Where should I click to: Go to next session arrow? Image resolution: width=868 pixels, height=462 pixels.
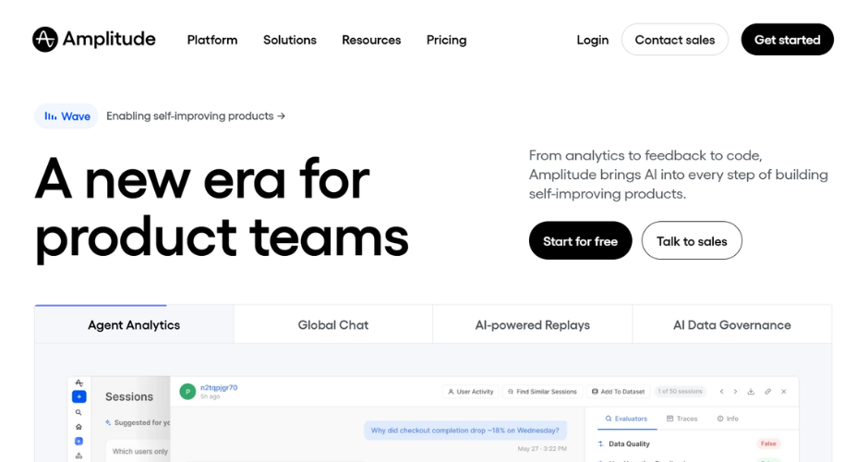[736, 392]
